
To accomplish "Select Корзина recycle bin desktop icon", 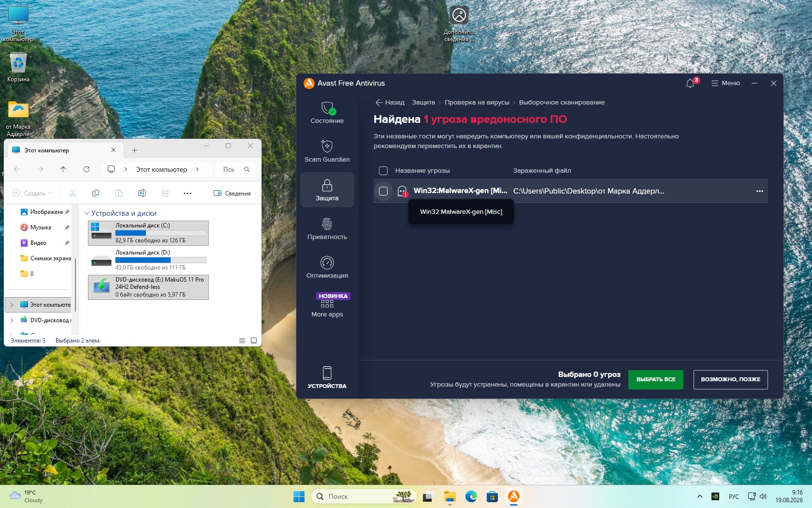I will (x=18, y=67).
